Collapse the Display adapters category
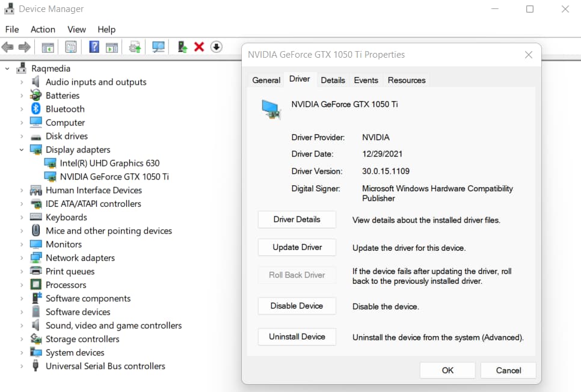581x392 pixels. tap(22, 149)
